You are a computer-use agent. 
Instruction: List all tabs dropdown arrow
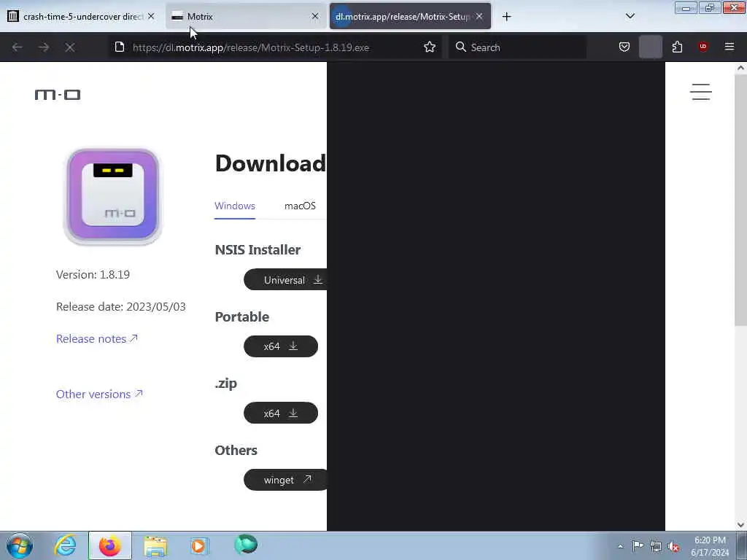click(630, 16)
